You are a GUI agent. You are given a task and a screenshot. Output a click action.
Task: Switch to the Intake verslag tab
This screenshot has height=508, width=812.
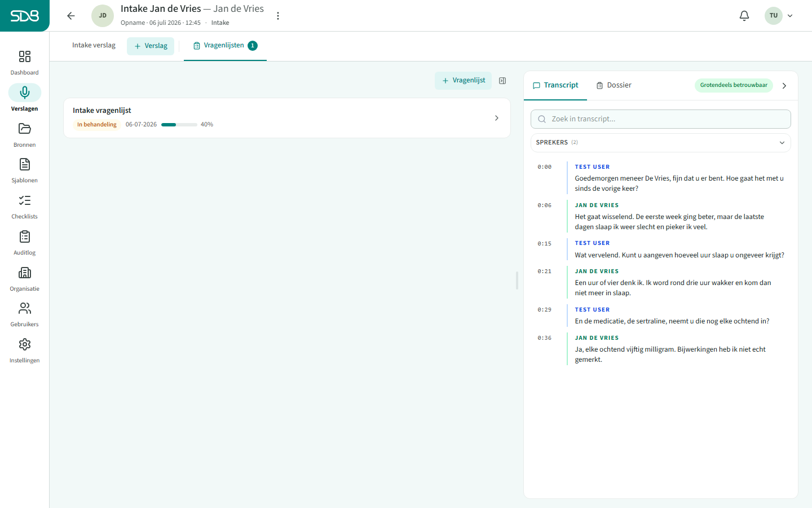(x=94, y=45)
